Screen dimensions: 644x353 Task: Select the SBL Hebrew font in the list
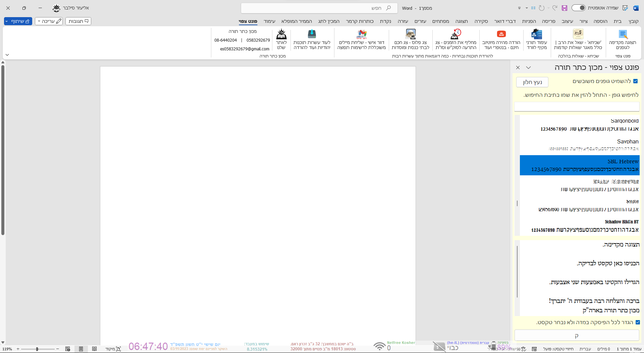point(580,165)
